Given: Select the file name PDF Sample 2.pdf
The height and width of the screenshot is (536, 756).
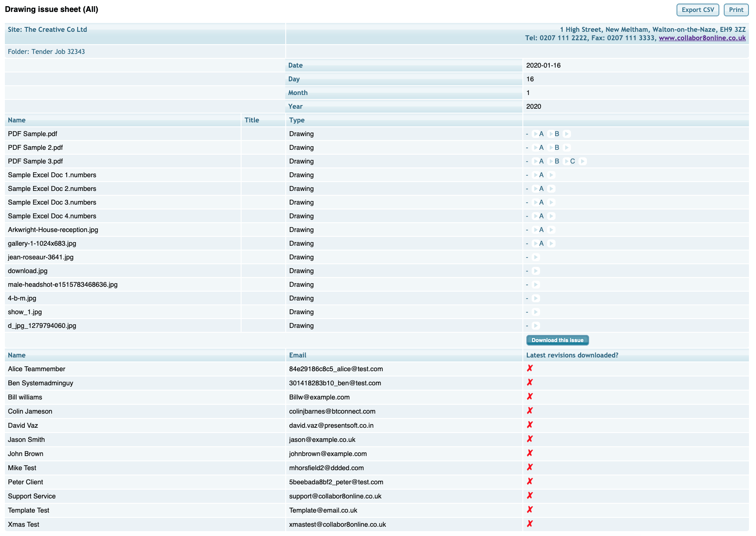Looking at the screenshot, I should coord(35,148).
